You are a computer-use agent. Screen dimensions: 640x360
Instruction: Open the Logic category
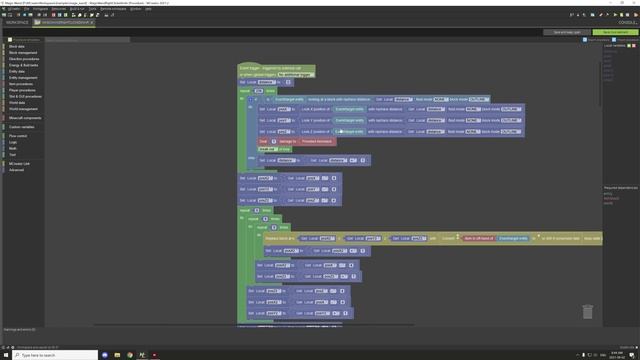click(13, 142)
